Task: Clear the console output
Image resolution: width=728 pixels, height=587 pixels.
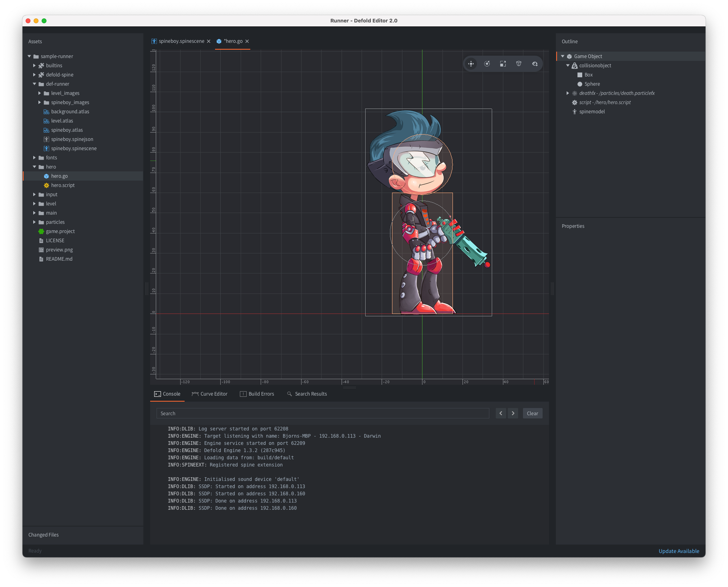Action: point(532,413)
